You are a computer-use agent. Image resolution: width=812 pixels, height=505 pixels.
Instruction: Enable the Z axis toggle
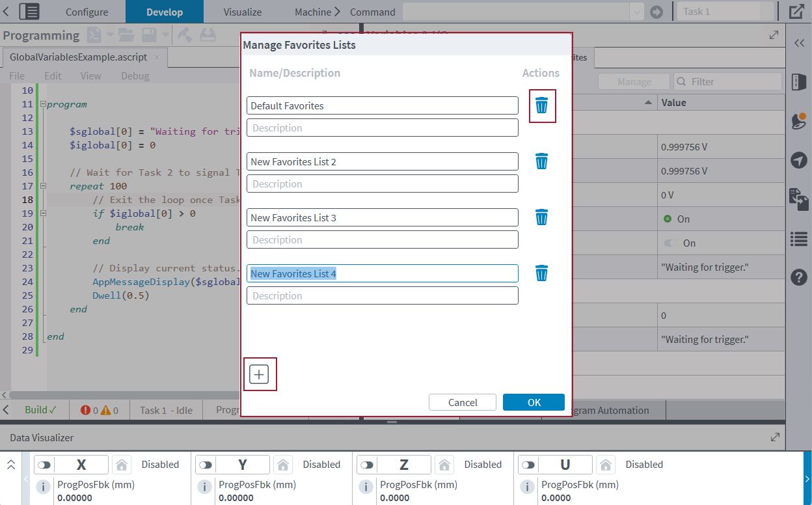(367, 465)
